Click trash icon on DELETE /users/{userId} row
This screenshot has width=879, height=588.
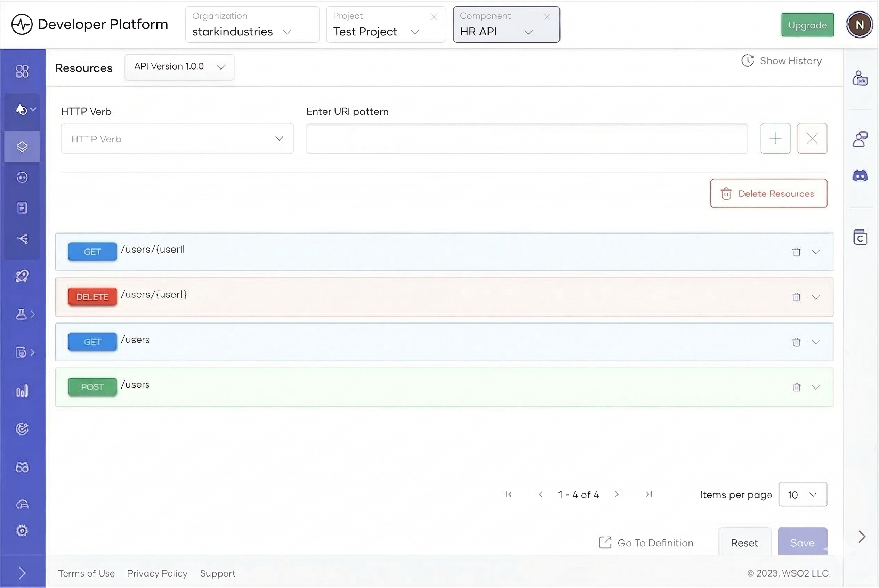tap(796, 297)
